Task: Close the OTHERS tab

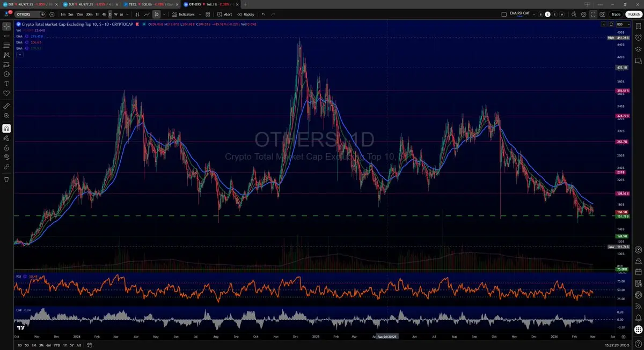Action: pos(238,4)
